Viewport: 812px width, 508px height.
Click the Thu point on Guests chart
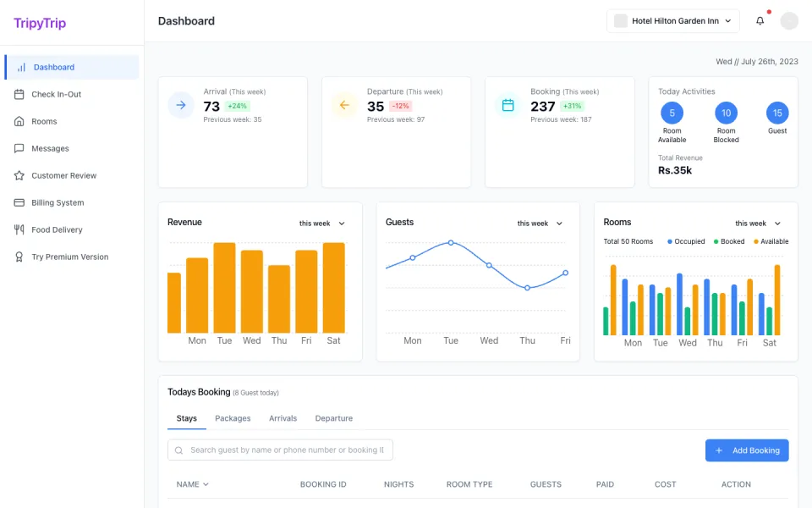click(x=527, y=288)
